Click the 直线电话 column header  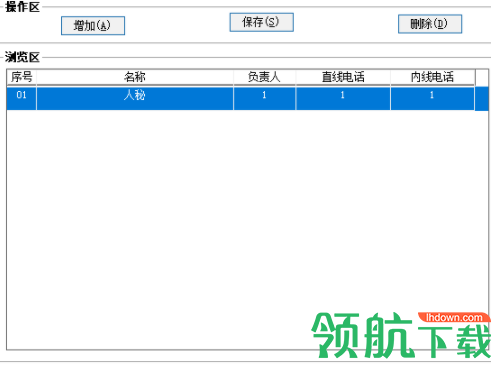pyautogui.click(x=343, y=77)
